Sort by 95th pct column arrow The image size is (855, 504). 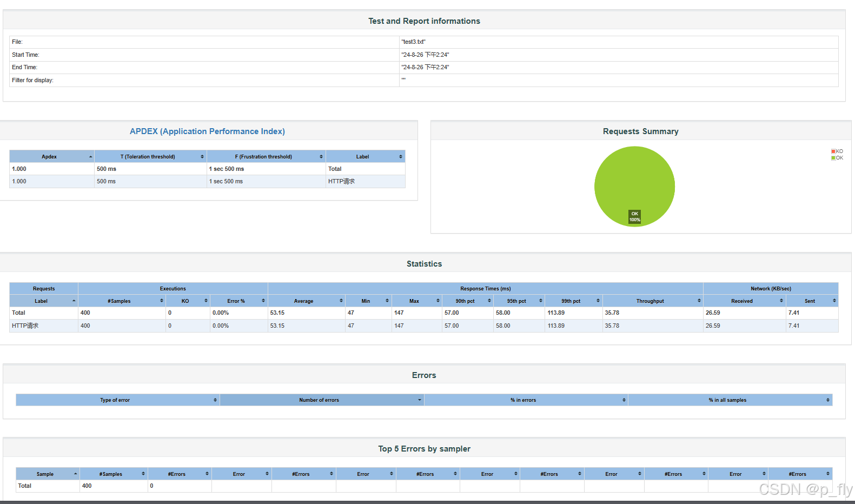(540, 301)
